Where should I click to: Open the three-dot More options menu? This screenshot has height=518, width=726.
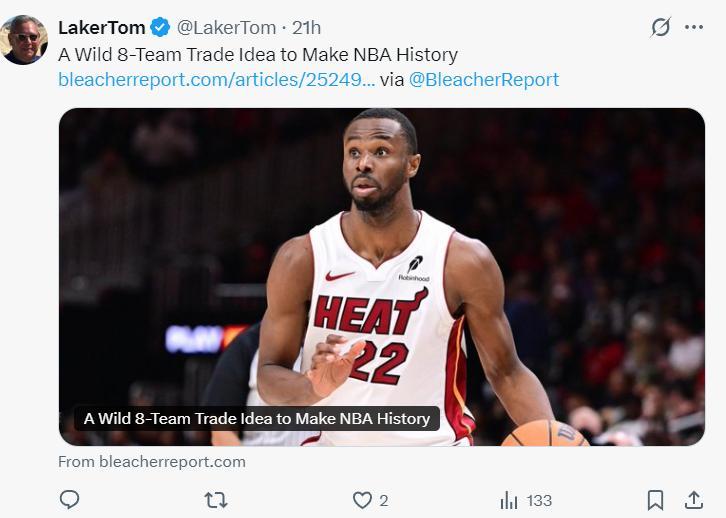pos(694,27)
